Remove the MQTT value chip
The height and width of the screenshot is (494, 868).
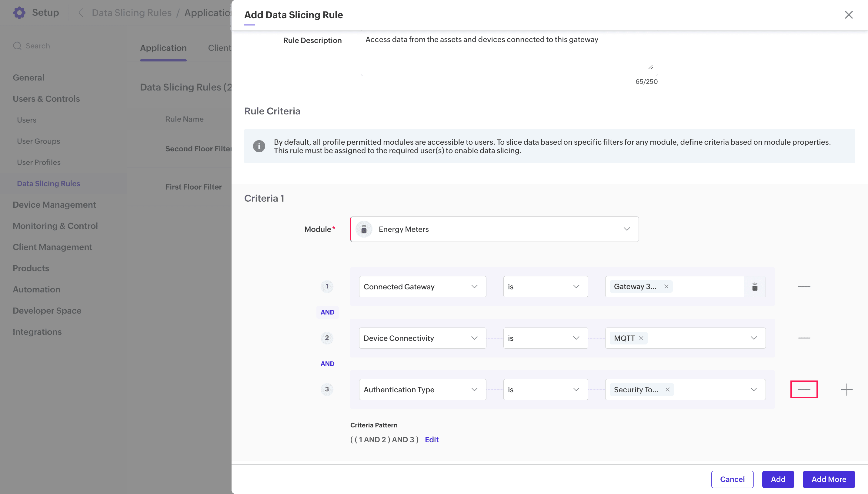(641, 338)
